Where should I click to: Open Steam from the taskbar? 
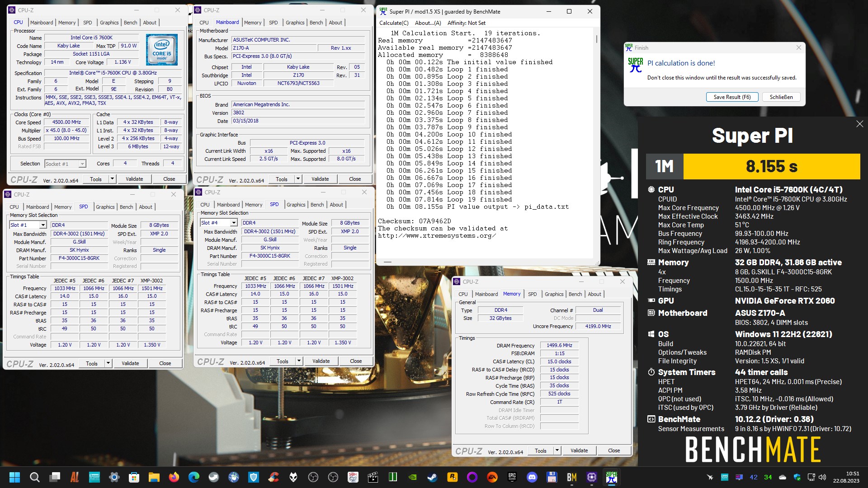coord(432,477)
